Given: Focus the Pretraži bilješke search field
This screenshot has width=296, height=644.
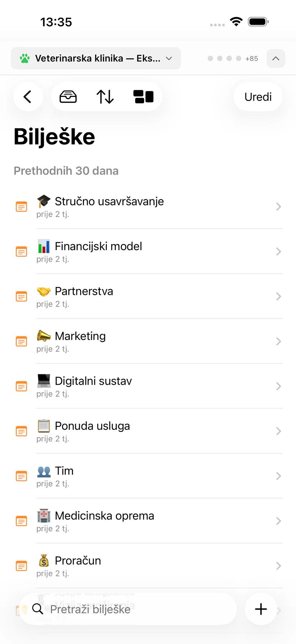Looking at the screenshot, I should (128, 609).
